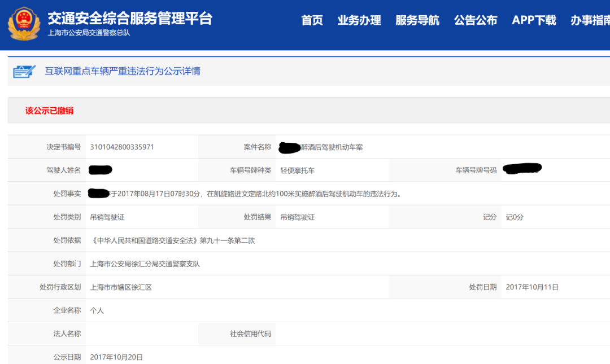Select the 记0分 value

tap(515, 217)
